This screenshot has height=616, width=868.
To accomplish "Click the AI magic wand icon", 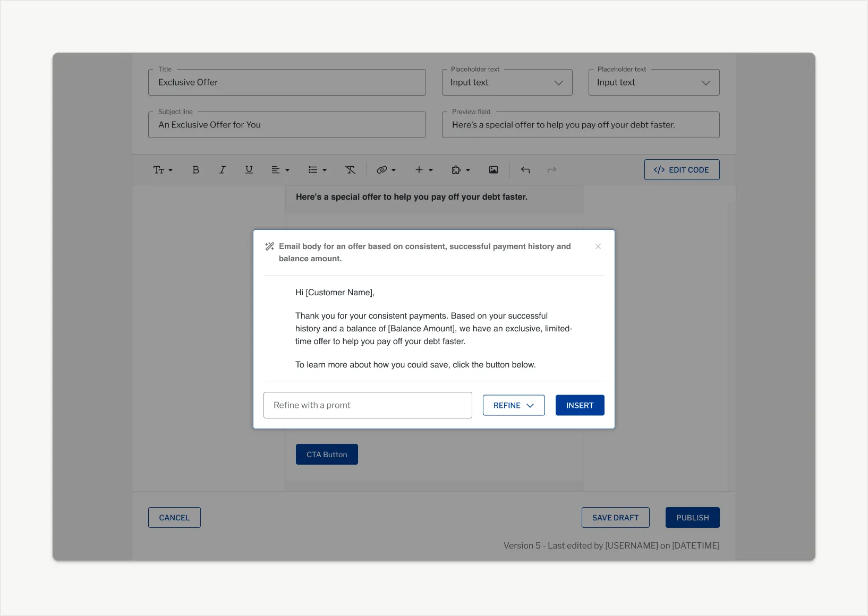I will (x=270, y=246).
